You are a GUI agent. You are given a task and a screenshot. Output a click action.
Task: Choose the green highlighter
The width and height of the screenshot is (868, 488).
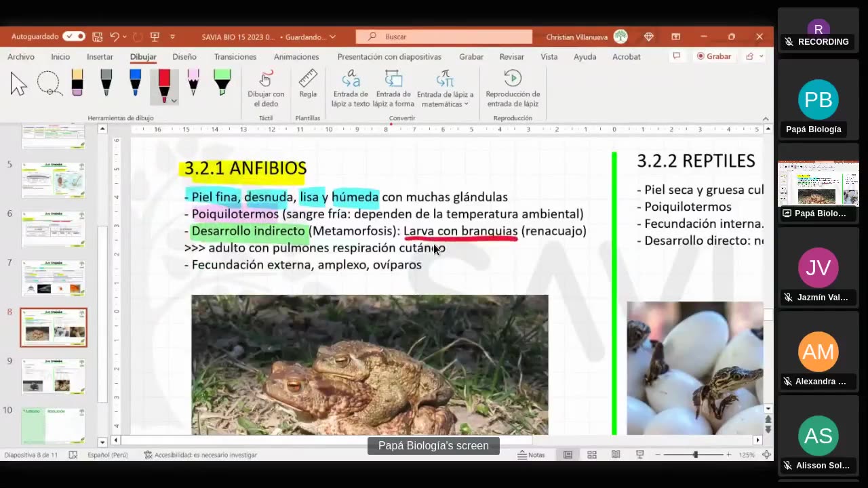tap(222, 83)
